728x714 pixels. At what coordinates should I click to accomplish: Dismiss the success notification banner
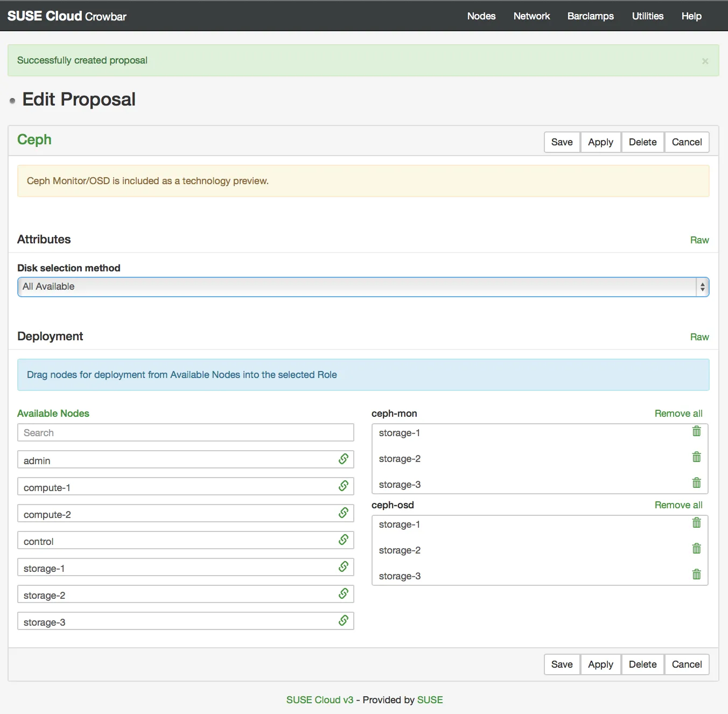tap(705, 61)
